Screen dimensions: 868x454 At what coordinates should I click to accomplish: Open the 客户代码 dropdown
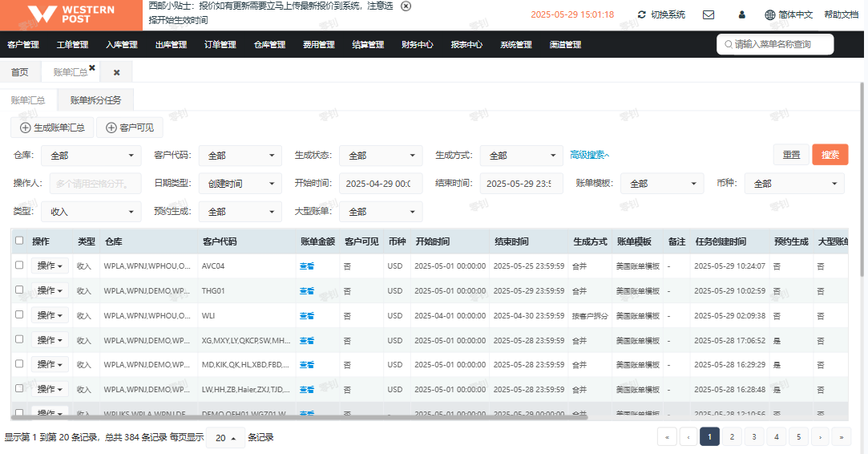click(x=240, y=156)
